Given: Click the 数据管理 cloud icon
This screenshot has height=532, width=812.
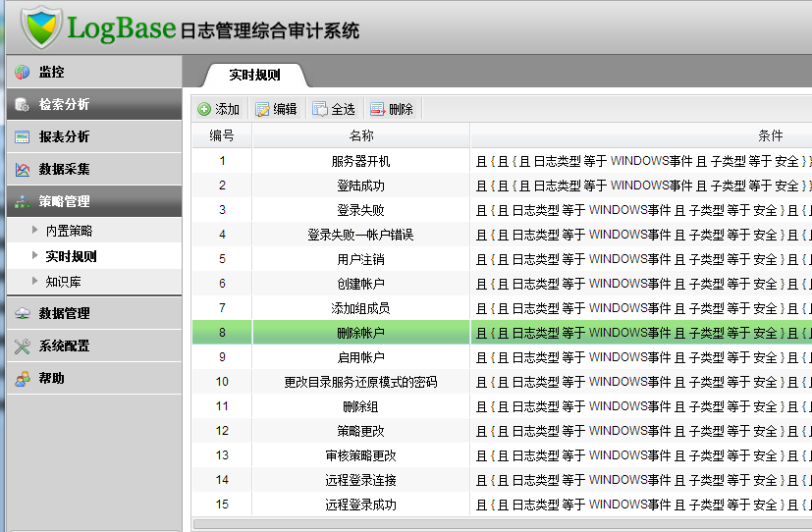Looking at the screenshot, I should (23, 314).
